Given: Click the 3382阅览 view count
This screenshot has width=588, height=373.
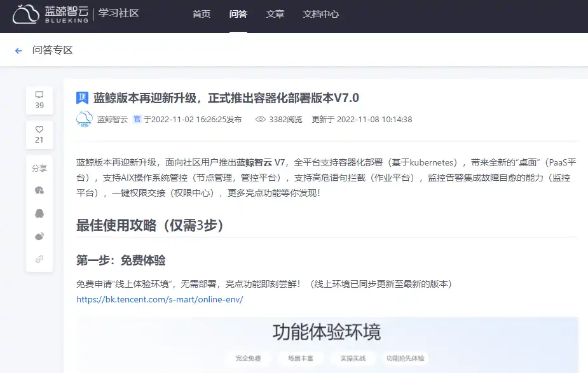Looking at the screenshot, I should point(285,120).
